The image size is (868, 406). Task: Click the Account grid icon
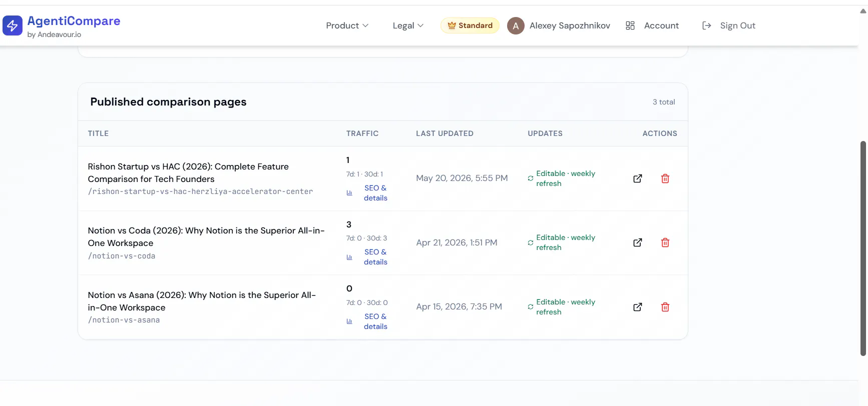click(630, 25)
